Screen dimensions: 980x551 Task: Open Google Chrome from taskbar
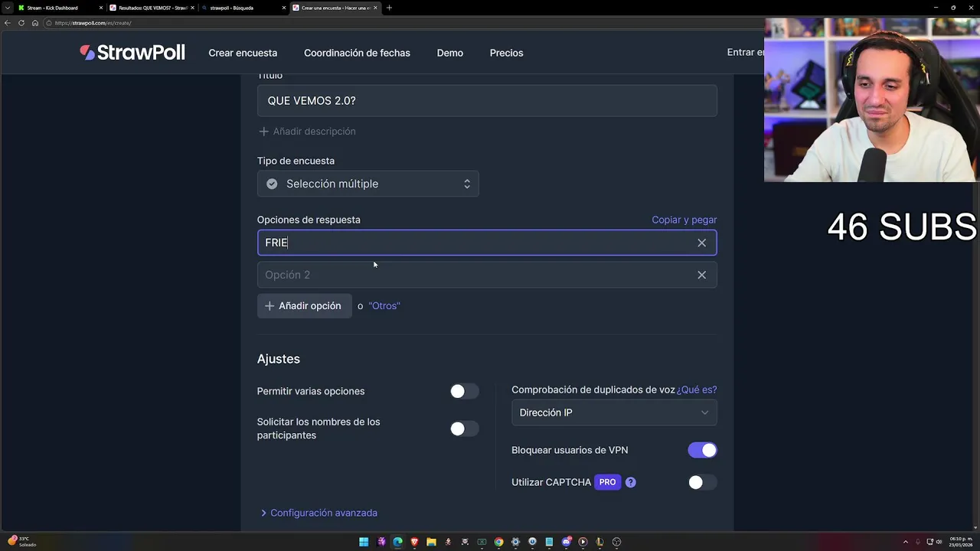(x=498, y=542)
